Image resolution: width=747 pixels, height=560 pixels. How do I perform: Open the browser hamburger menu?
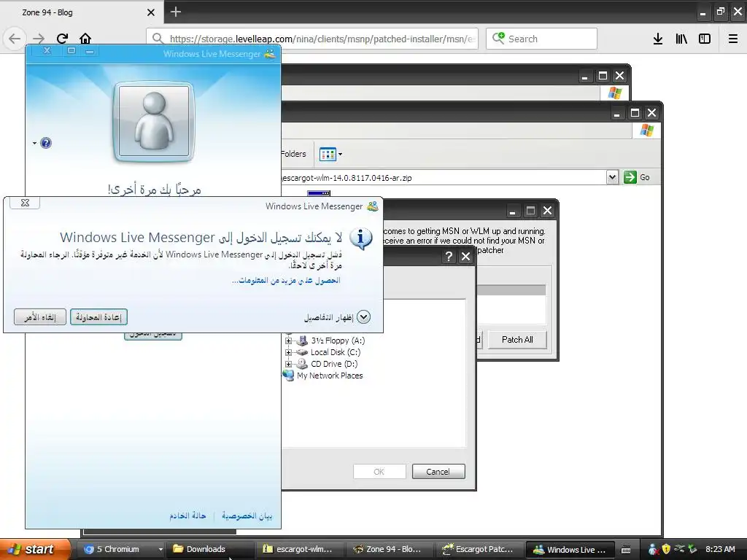click(733, 39)
